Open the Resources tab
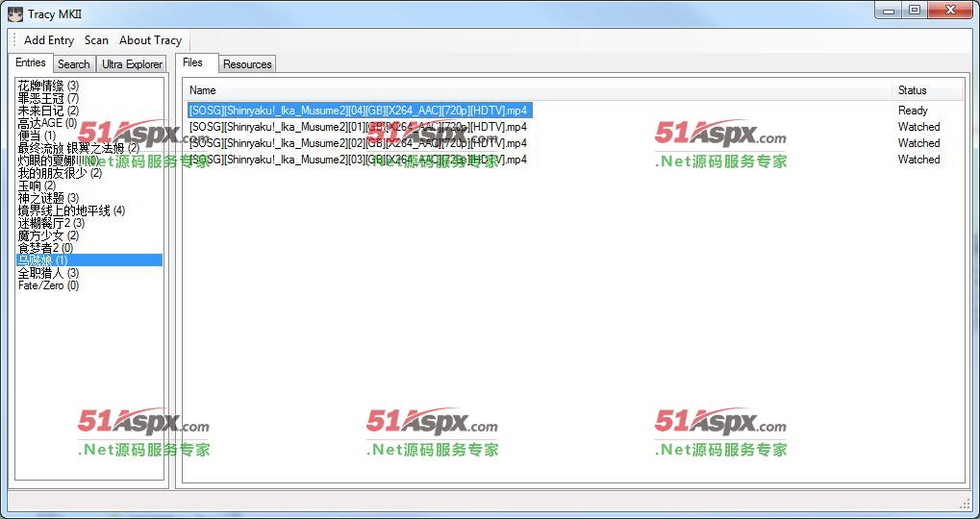The height and width of the screenshot is (519, 980). (247, 63)
